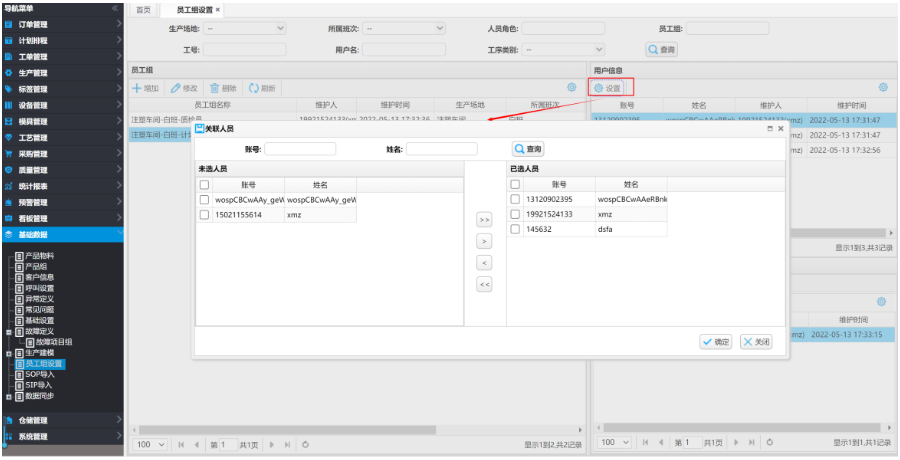The image size is (900, 460).
Task: Collapse the 导航菜单 sidebar with the double-chevron icon
Action: [x=116, y=7]
